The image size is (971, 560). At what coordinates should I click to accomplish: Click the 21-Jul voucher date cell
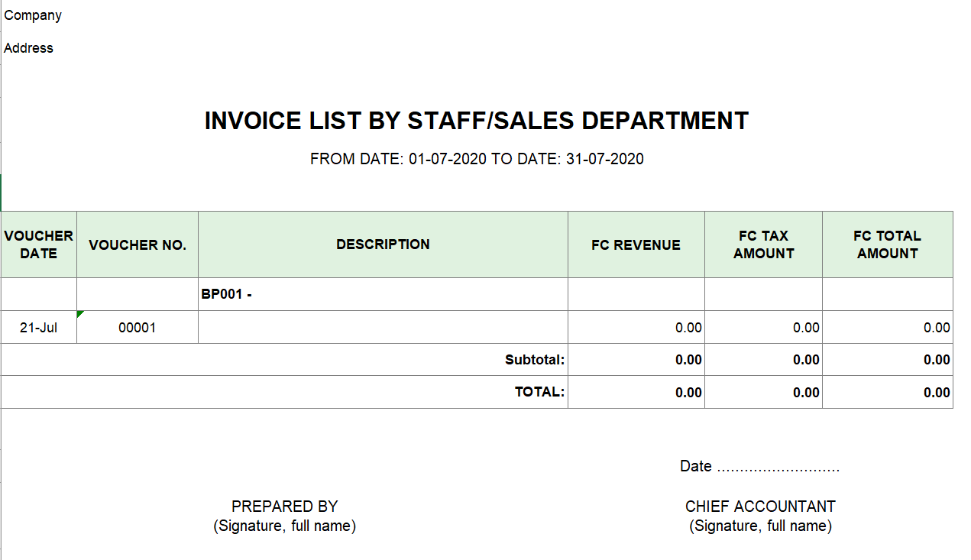click(x=39, y=328)
